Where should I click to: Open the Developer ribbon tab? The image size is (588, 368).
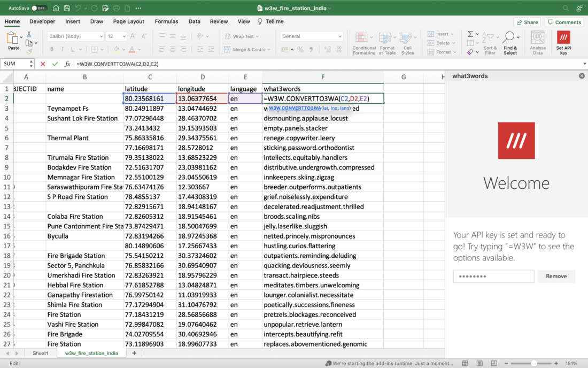[42, 22]
